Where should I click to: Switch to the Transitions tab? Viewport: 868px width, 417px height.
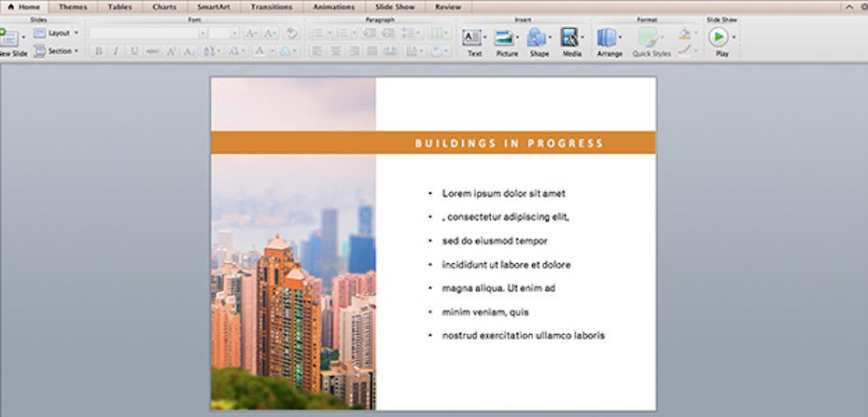click(272, 7)
